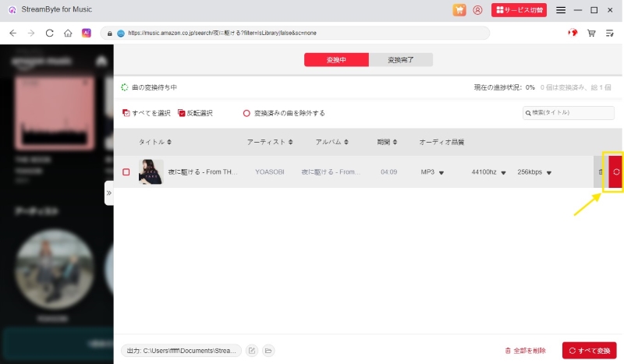This screenshot has width=624, height=364.
Task: Tick the checkbox for 夜に駆ける row
Action: tap(126, 171)
